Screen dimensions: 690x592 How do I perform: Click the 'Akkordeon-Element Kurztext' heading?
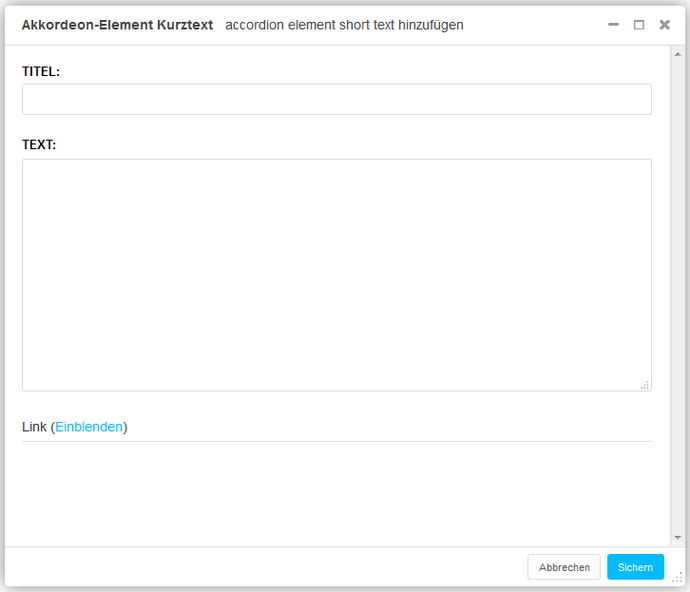(117, 25)
